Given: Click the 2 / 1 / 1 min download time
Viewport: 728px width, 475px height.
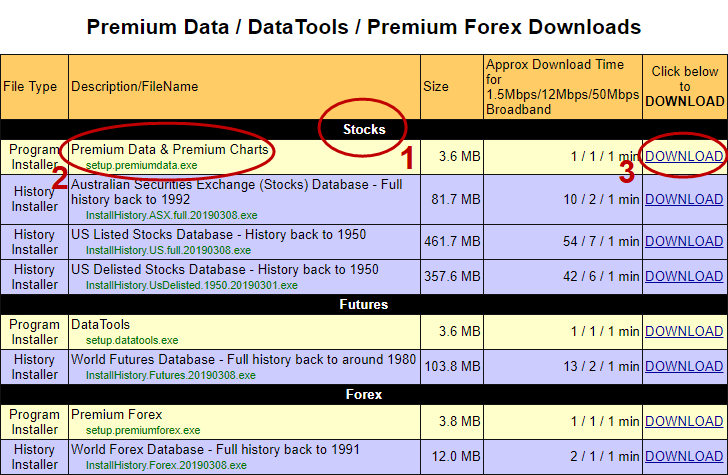Looking at the screenshot, I should (x=605, y=456).
